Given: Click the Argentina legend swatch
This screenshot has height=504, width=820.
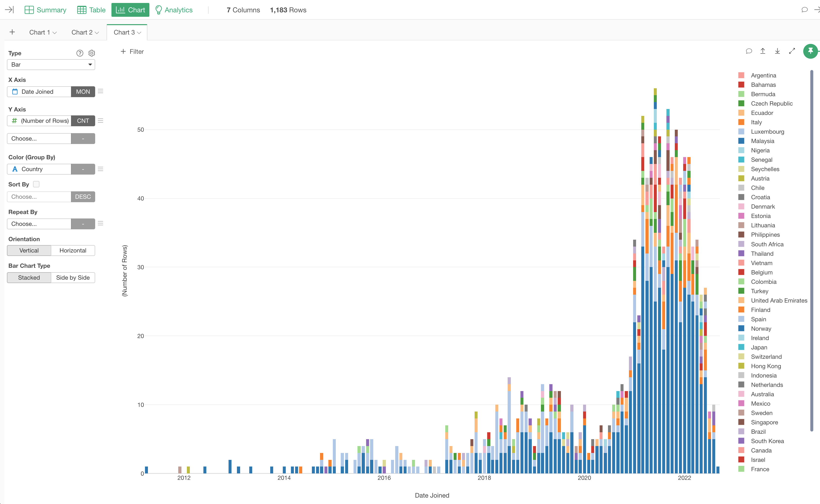Looking at the screenshot, I should pos(741,75).
